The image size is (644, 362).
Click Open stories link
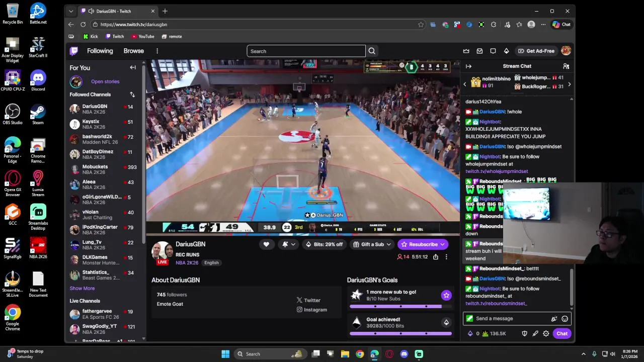click(x=105, y=81)
